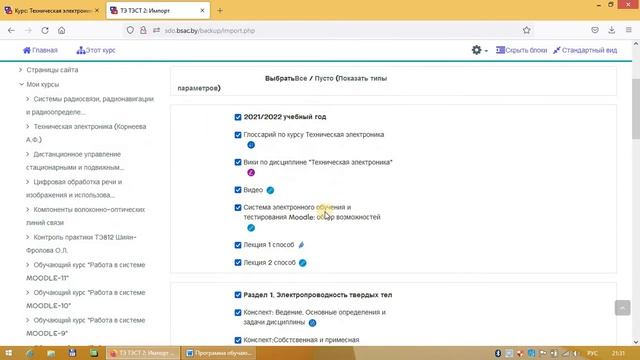This screenshot has width=640, height=360.
Task: Uncheck Глоссарий по курсу Техническая электроника
Action: (x=238, y=135)
